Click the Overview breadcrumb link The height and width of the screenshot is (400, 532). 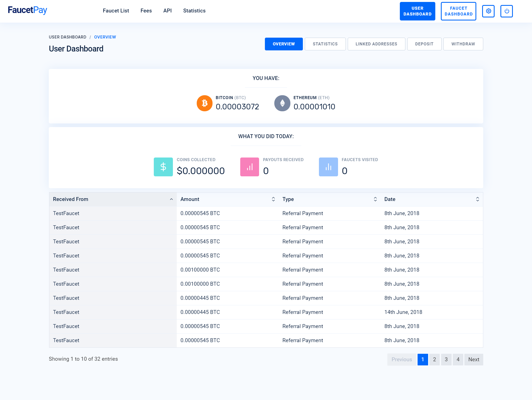point(105,37)
